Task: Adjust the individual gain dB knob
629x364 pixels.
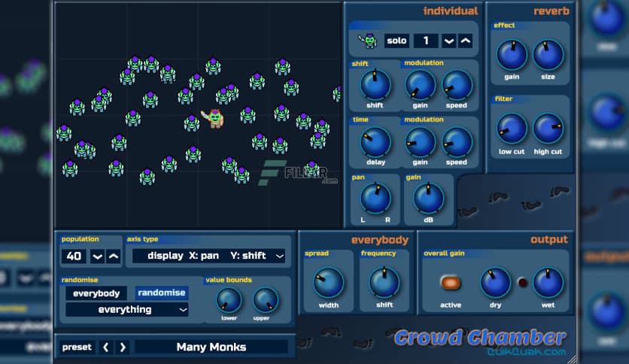Action: (x=428, y=199)
